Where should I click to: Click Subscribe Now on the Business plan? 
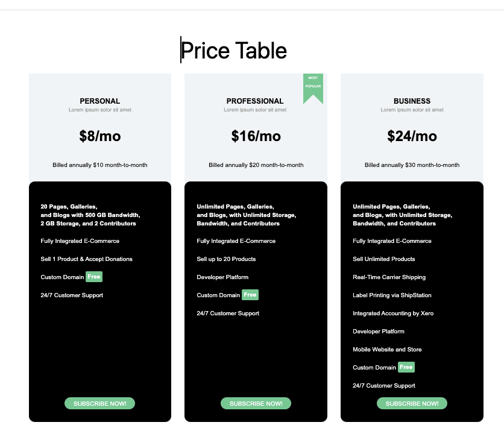tap(412, 403)
